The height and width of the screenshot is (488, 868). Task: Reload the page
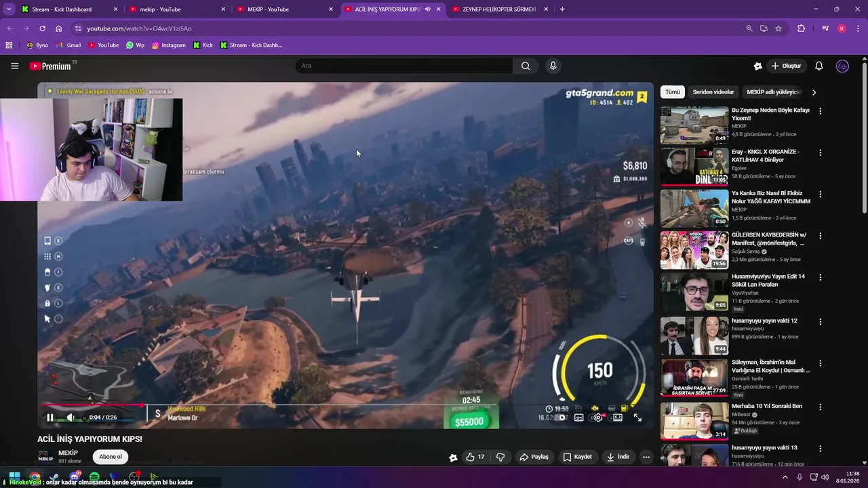[x=42, y=28]
